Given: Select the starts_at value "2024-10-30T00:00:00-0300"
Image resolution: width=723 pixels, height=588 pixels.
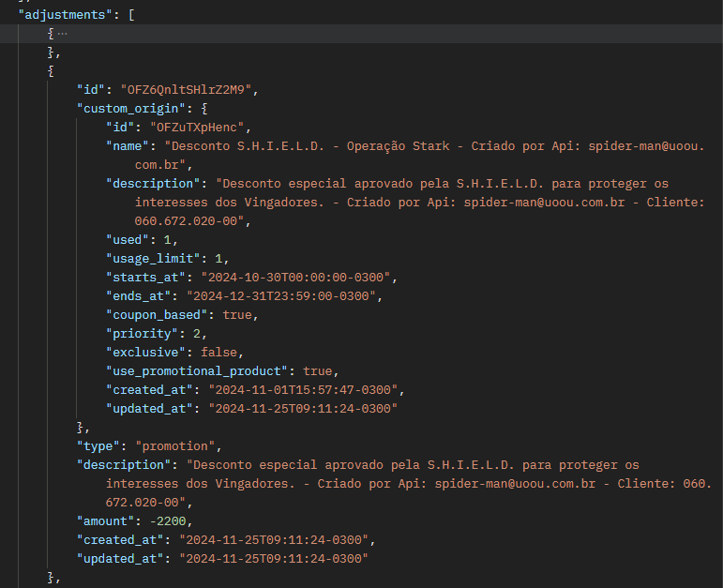Looking at the screenshot, I should (x=295, y=278).
